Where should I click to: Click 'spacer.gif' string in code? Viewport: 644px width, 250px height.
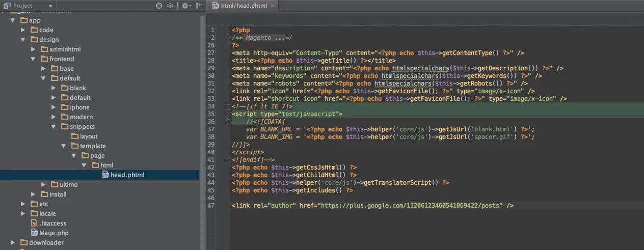[493, 137]
